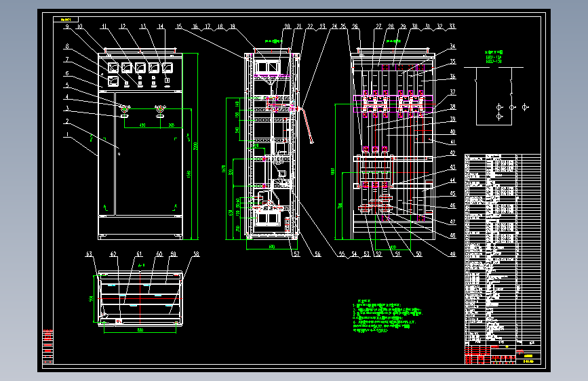The height and width of the screenshot is (381, 588).
Task: Click callout number 27 label
Action: 378,26
